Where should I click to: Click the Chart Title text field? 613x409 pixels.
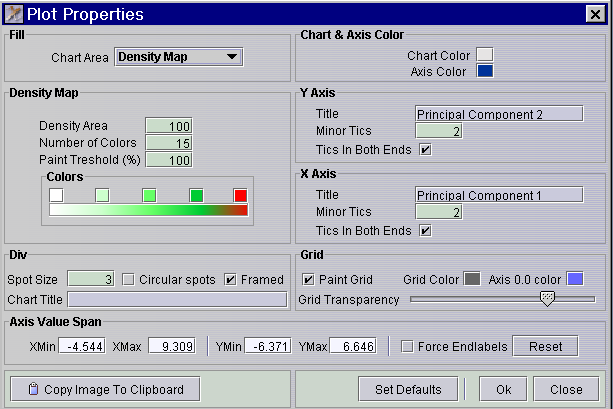(177, 300)
